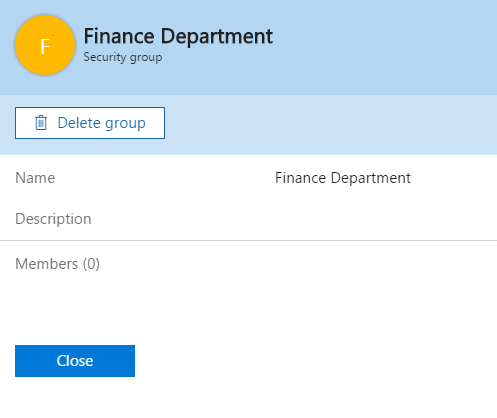
Task: Click the word "Department" in the header title
Action: (217, 36)
